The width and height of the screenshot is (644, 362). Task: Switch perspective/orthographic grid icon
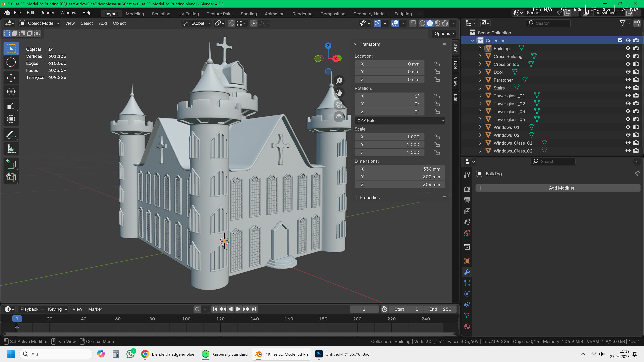(x=339, y=117)
